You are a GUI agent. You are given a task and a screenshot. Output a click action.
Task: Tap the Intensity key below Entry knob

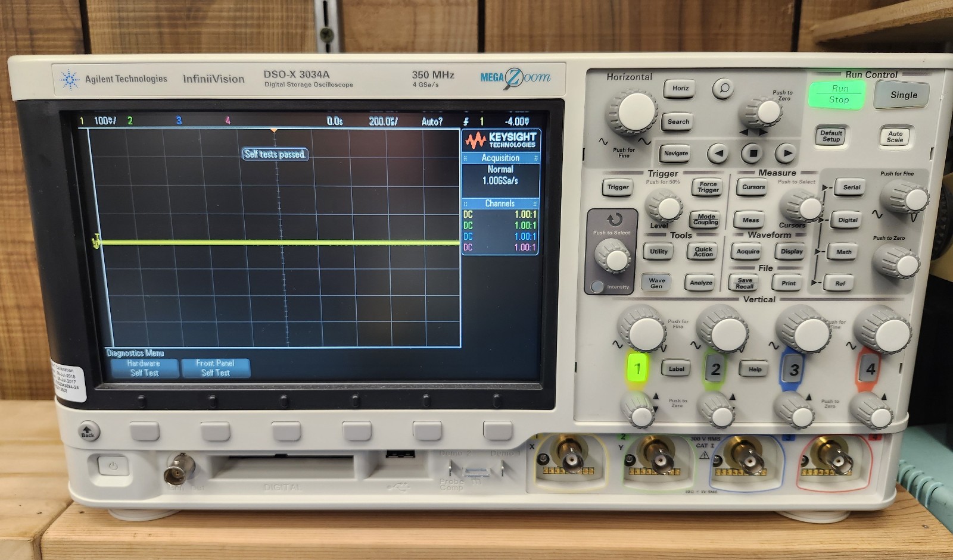click(596, 286)
